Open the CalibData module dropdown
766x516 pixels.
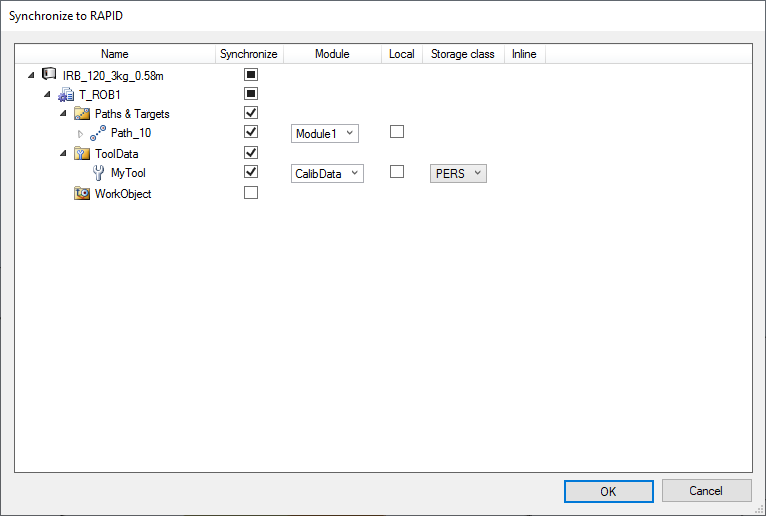[x=328, y=173]
